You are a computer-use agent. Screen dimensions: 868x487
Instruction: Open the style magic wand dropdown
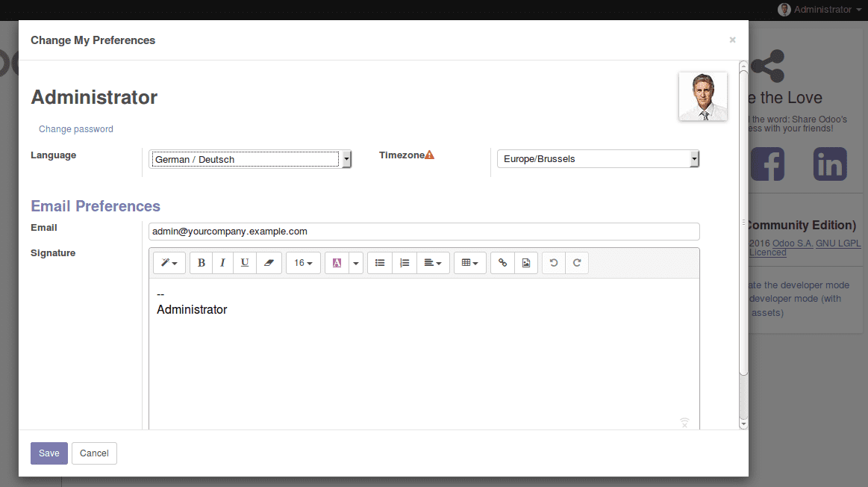[169, 263]
